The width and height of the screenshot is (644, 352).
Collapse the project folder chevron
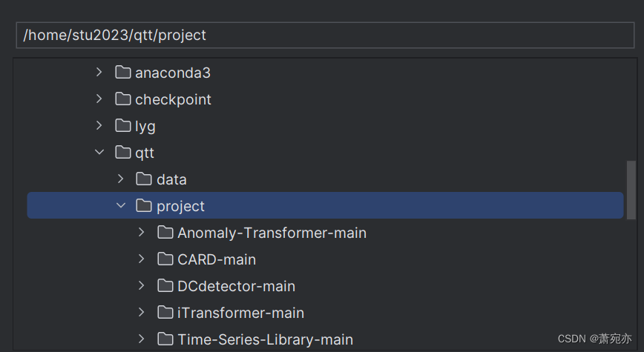tap(121, 206)
